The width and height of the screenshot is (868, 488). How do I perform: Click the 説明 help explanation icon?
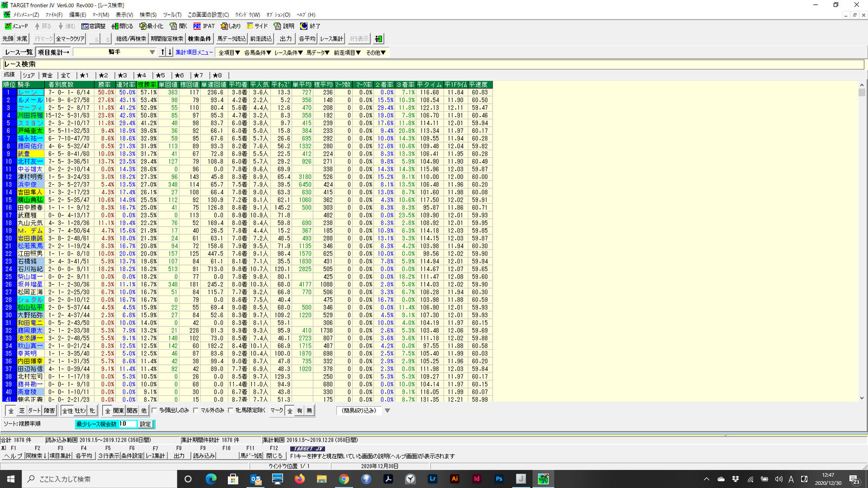[x=284, y=26]
